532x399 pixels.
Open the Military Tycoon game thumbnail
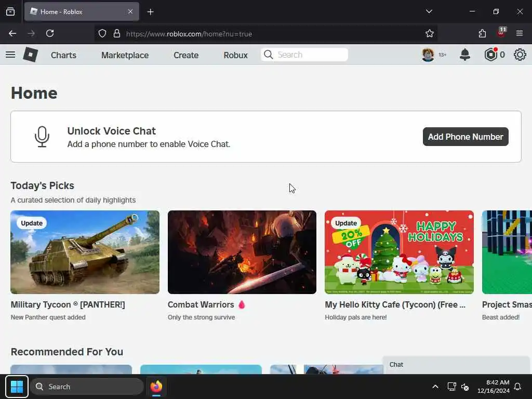85,252
